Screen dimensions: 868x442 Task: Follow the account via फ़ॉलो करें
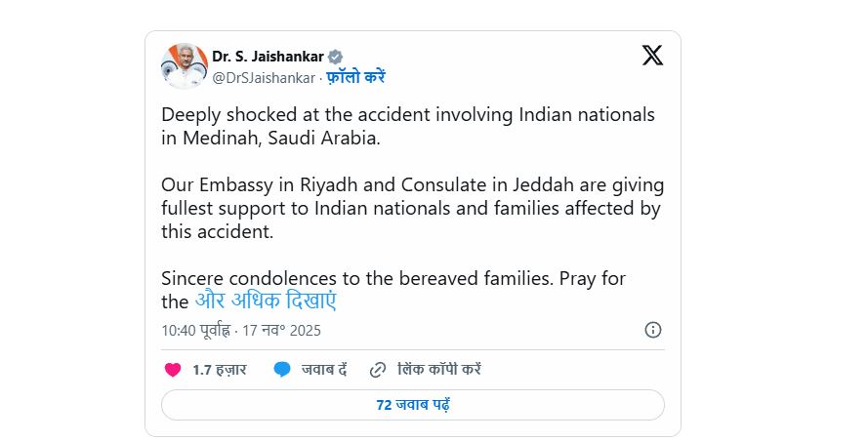point(358,77)
